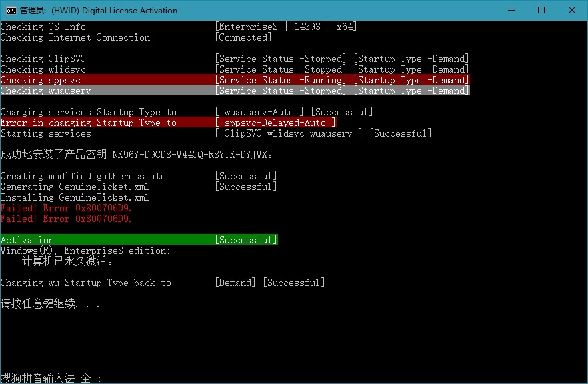This screenshot has height=384, width=588.
Task: Close the Digital License Activation window
Action: pyautogui.click(x=572, y=10)
